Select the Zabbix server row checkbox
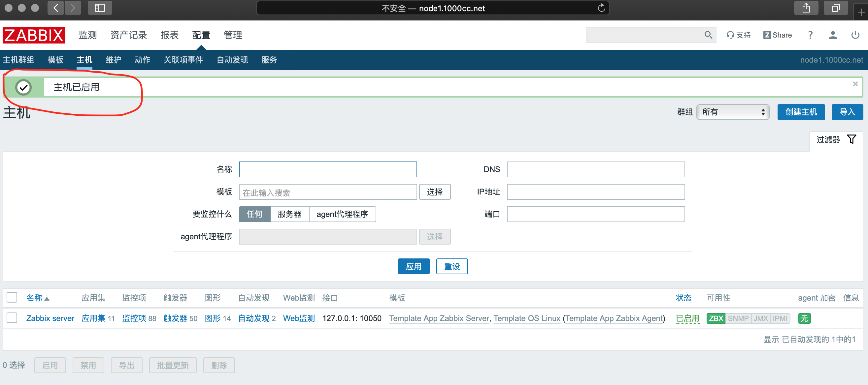The width and height of the screenshot is (868, 385). (x=12, y=318)
